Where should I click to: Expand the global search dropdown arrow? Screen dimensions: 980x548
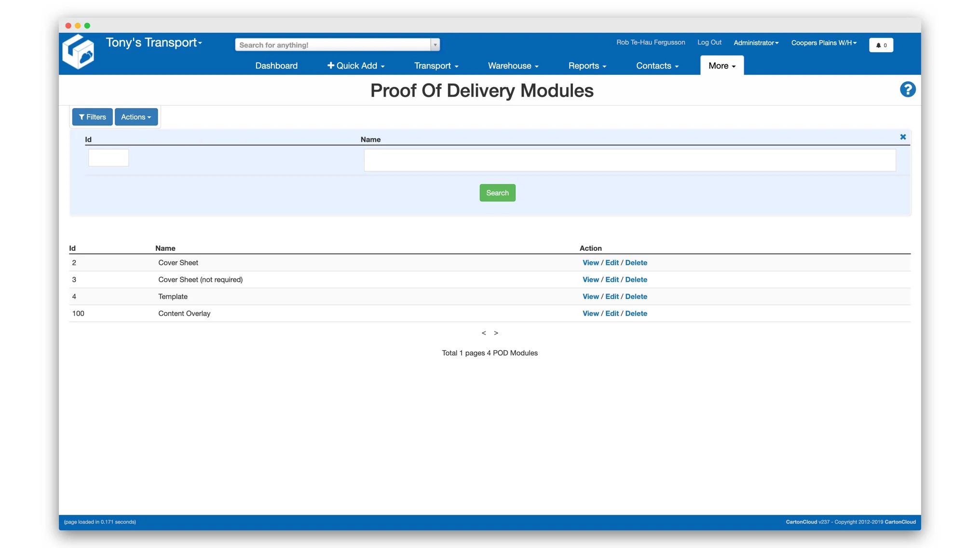tap(435, 45)
